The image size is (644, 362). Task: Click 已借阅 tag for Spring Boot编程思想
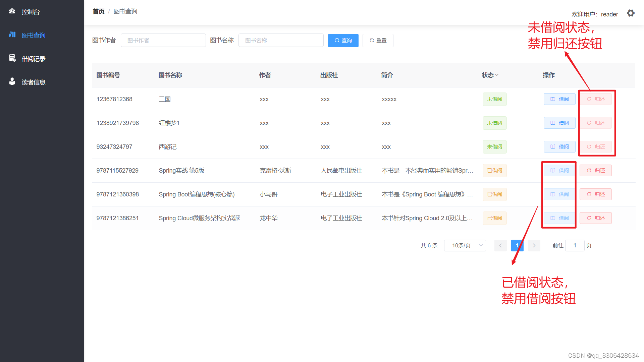point(494,194)
